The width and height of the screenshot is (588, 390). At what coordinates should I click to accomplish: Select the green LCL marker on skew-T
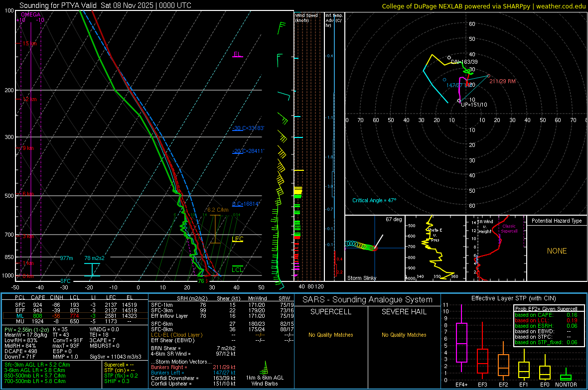tap(237, 269)
